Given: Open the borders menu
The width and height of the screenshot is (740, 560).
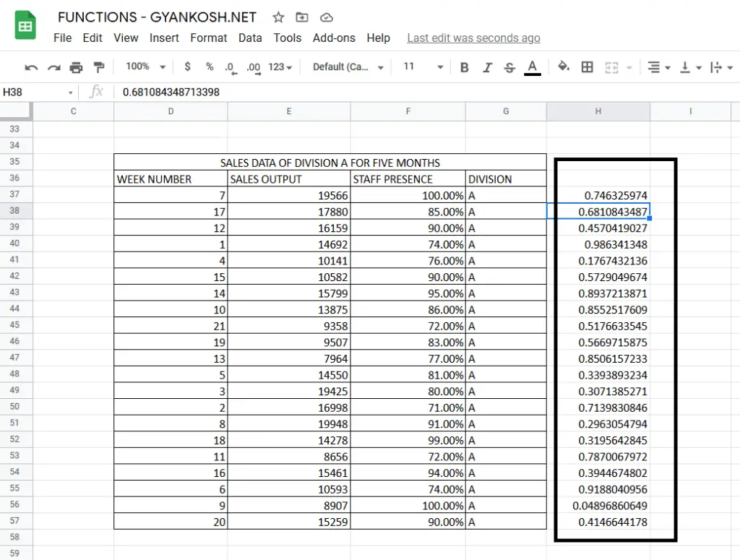Looking at the screenshot, I should coord(587,67).
